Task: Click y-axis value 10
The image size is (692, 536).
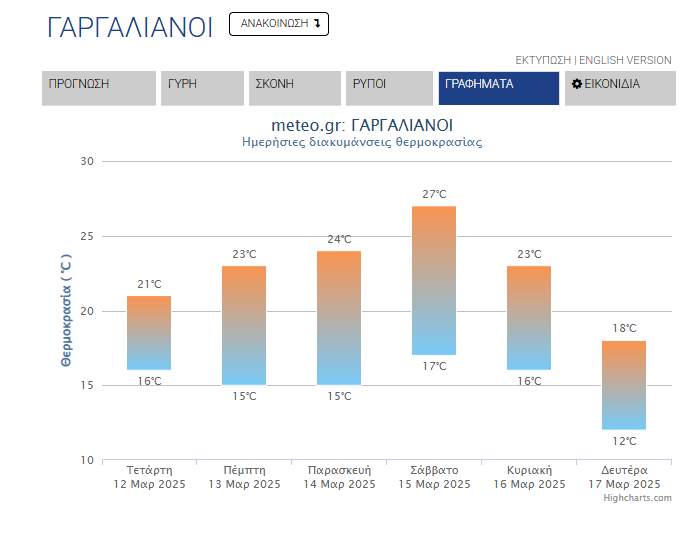Action: [x=87, y=461]
